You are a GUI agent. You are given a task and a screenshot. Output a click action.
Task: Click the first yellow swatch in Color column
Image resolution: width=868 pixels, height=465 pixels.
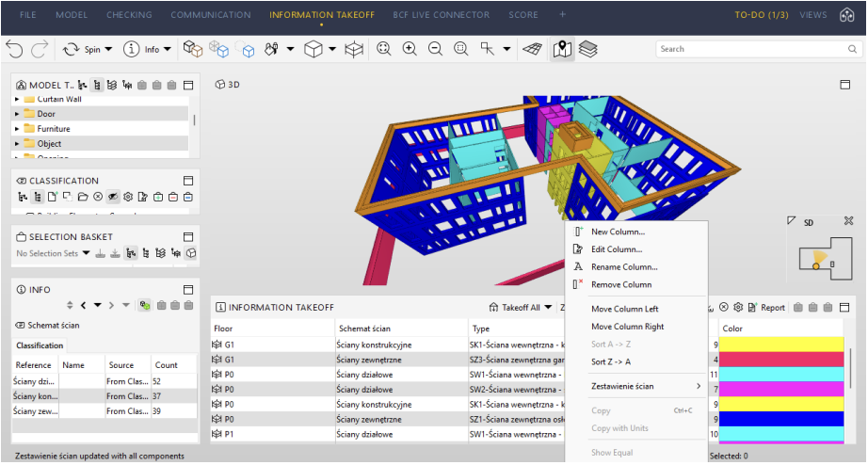[x=781, y=345]
